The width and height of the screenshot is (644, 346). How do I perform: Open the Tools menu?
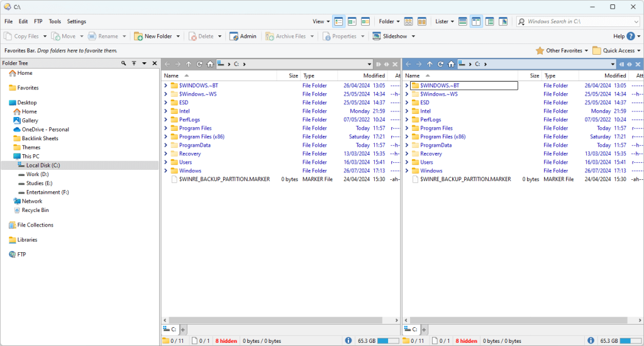pyautogui.click(x=55, y=21)
